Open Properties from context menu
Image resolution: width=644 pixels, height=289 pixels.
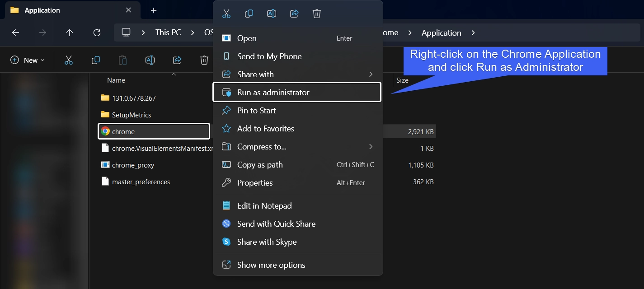point(298,183)
